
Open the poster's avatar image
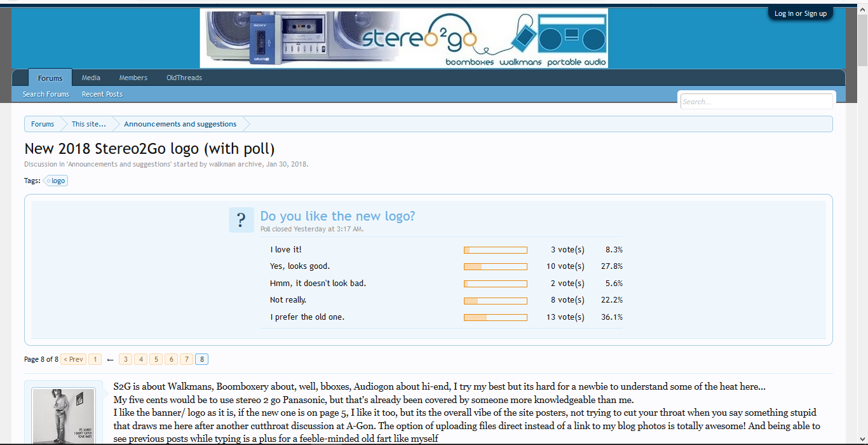(64, 416)
